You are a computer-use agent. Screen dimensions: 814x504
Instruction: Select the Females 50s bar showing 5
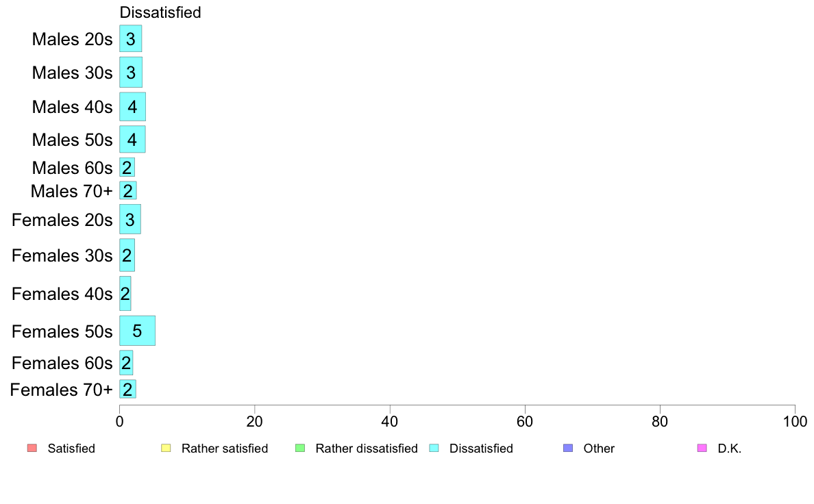pos(137,331)
